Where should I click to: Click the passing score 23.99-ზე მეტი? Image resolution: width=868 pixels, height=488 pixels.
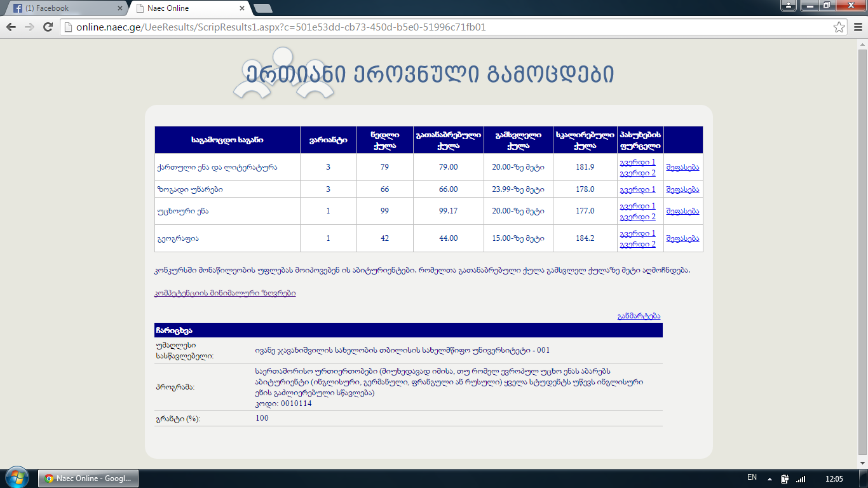coord(519,189)
